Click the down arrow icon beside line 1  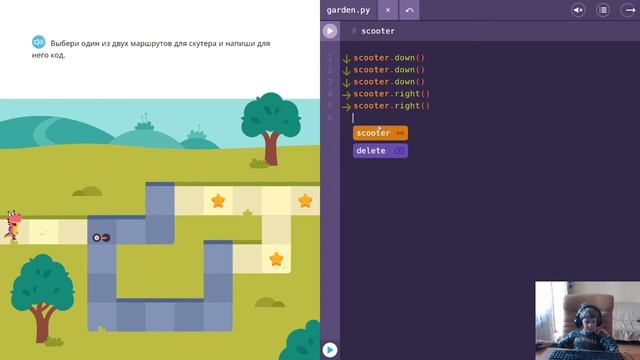(x=346, y=59)
